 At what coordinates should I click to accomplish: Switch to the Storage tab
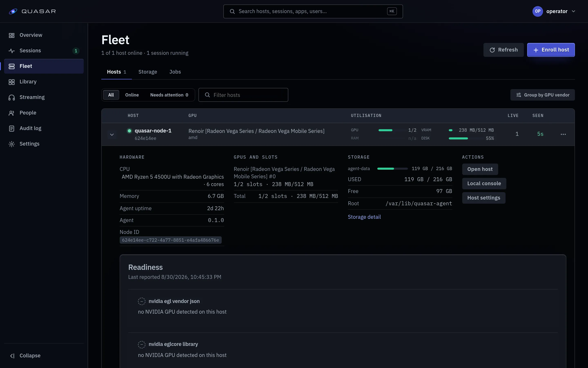148,72
